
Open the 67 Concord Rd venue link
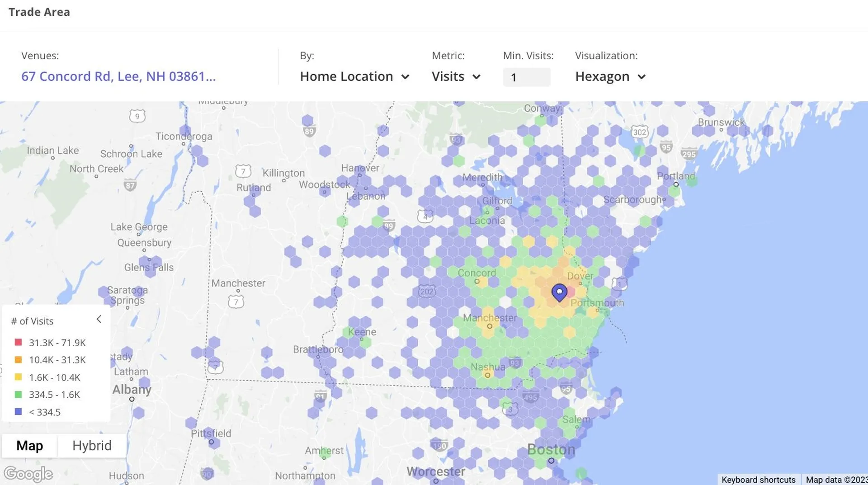118,76
